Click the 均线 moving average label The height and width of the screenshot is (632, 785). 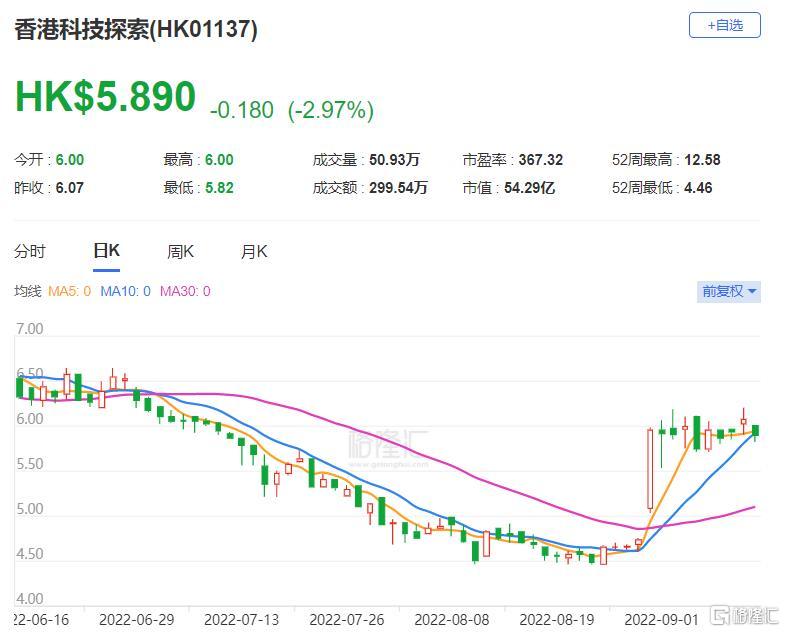pos(27,291)
